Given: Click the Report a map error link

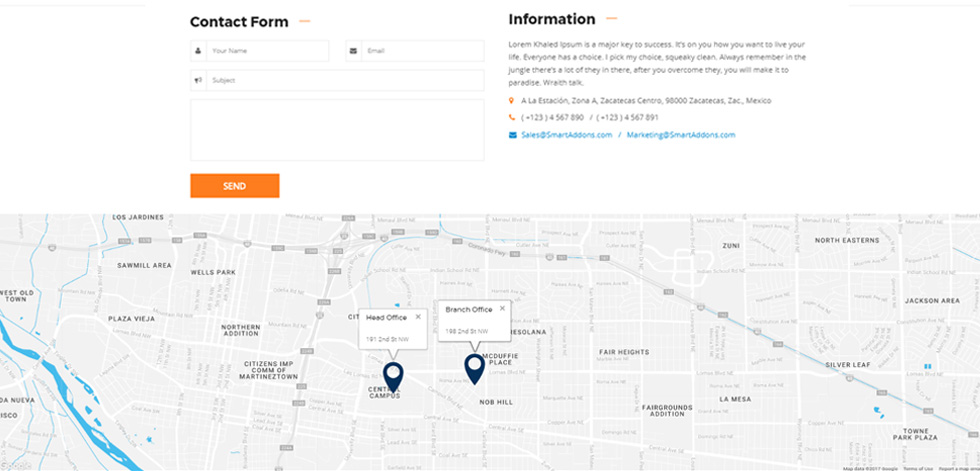Looking at the screenshot, I should click(x=959, y=468).
